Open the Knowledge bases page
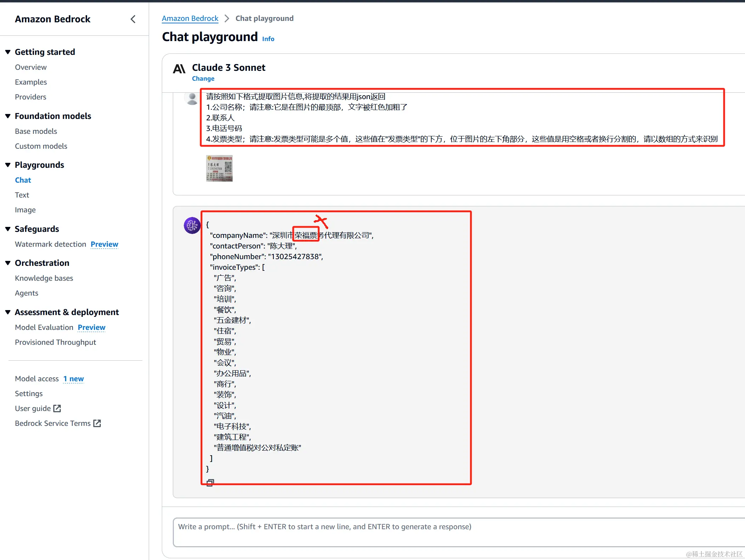Image resolution: width=745 pixels, height=560 pixels. click(44, 278)
